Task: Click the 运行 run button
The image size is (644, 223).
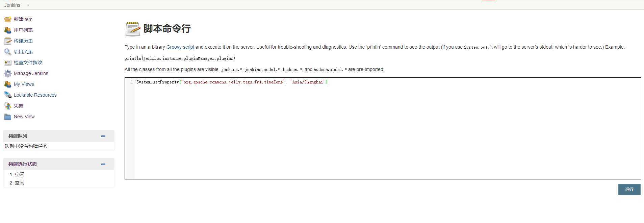Action: (x=629, y=190)
